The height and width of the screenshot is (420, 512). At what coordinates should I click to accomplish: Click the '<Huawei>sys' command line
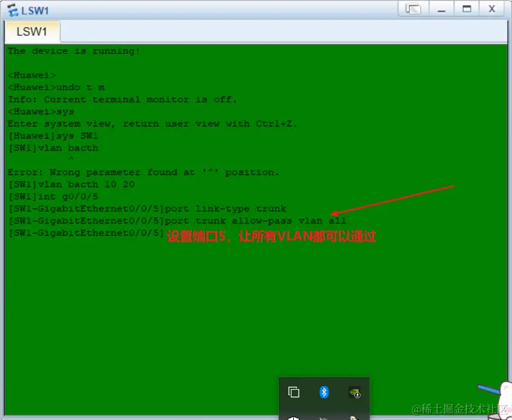click(41, 112)
